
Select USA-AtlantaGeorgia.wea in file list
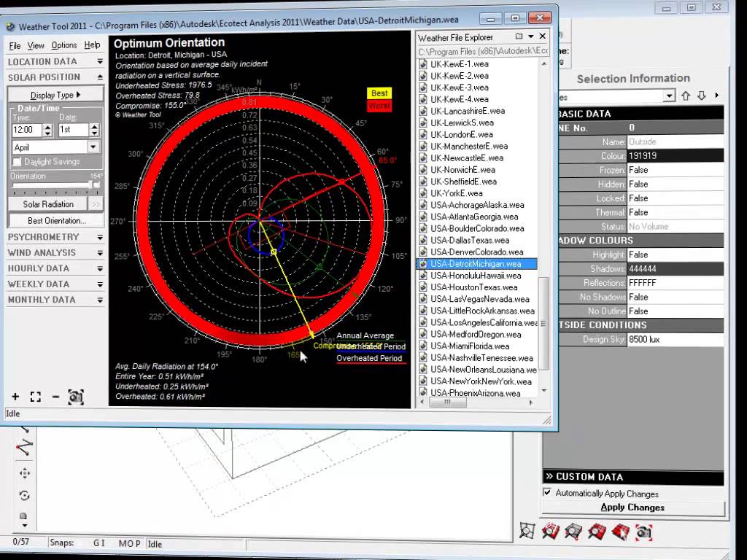[x=474, y=217]
